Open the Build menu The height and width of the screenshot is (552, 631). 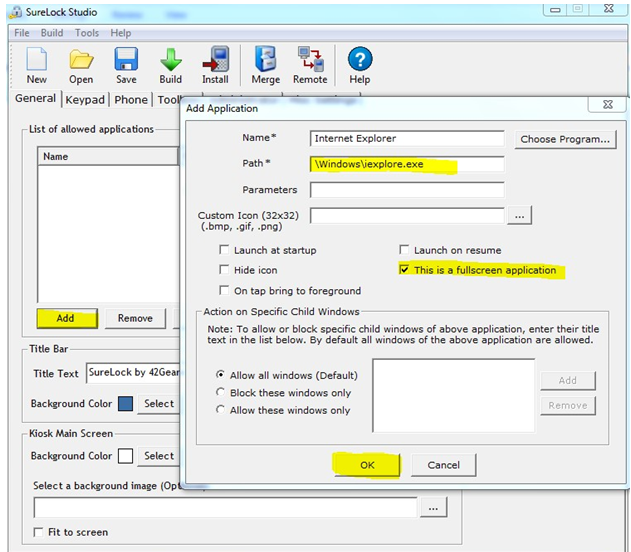(52, 33)
